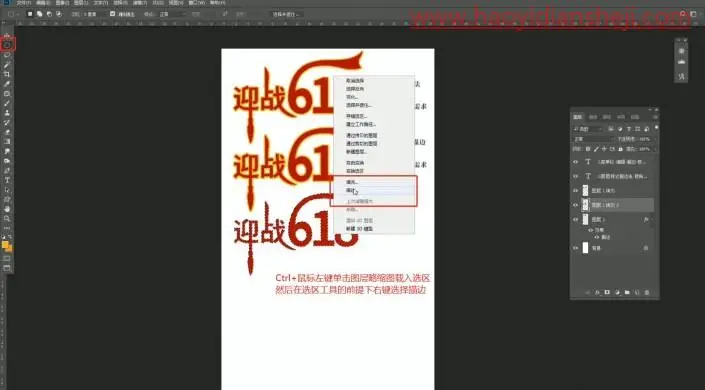Image resolution: width=705 pixels, height=390 pixels.
Task: Choose 取消选择 in the context menu
Action: pyautogui.click(x=355, y=81)
